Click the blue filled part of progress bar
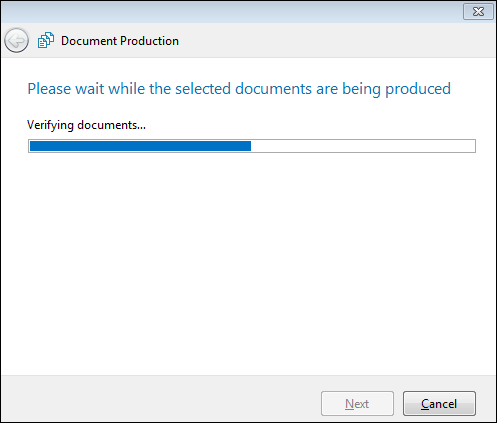This screenshot has height=423, width=497. [140, 146]
